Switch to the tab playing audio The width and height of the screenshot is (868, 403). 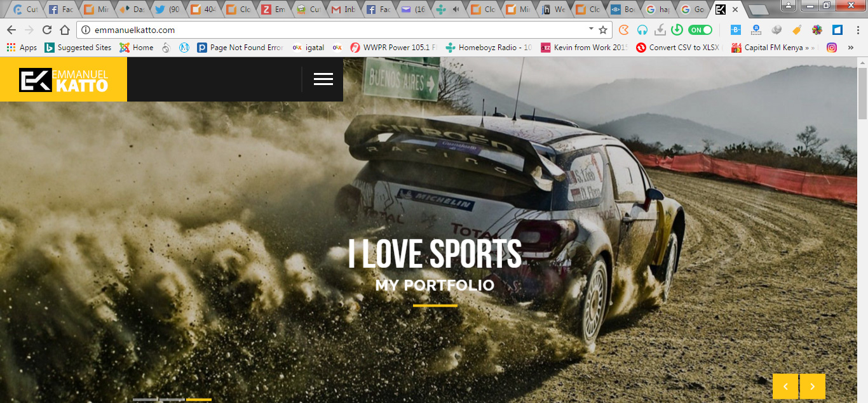[x=447, y=10]
